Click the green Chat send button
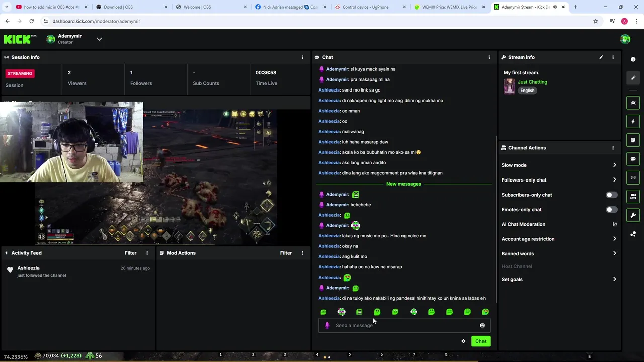The height and width of the screenshot is (362, 644). tap(480, 341)
